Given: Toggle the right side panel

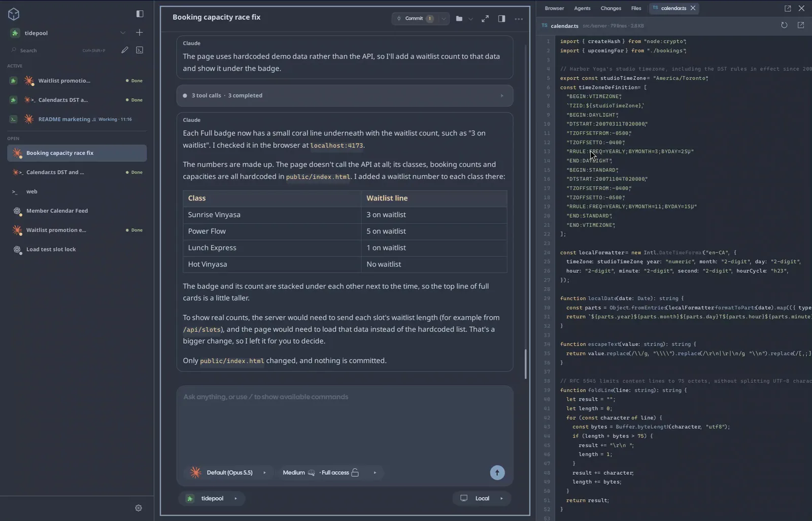Looking at the screenshot, I should tap(501, 19).
